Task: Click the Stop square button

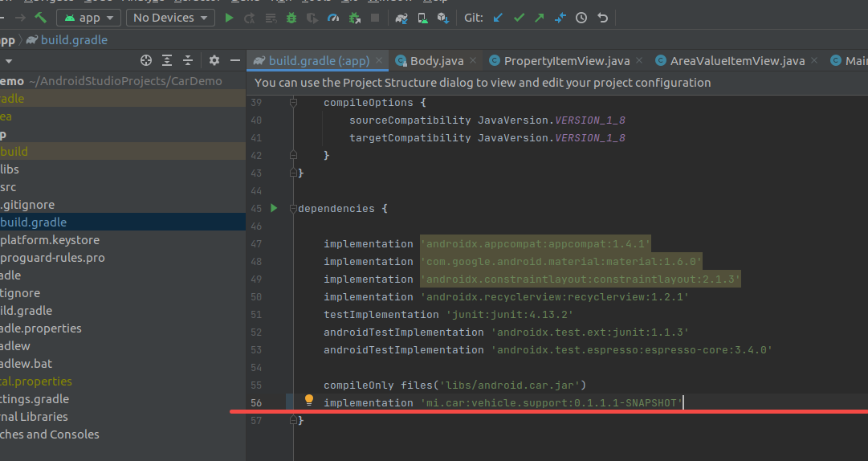Action: (x=375, y=18)
